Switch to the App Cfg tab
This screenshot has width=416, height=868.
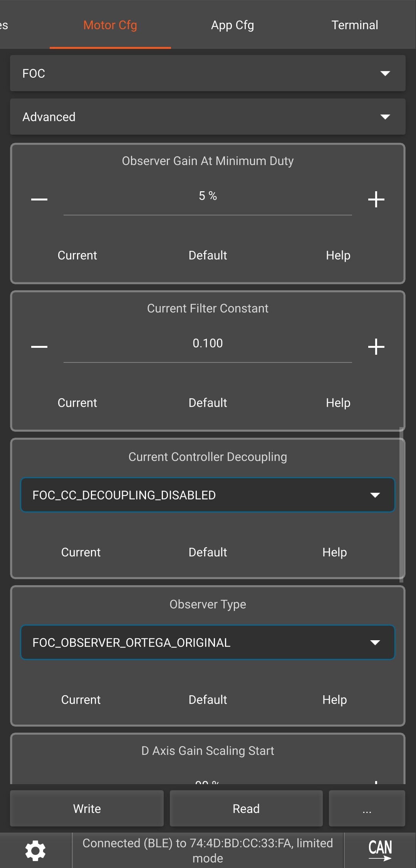(232, 25)
